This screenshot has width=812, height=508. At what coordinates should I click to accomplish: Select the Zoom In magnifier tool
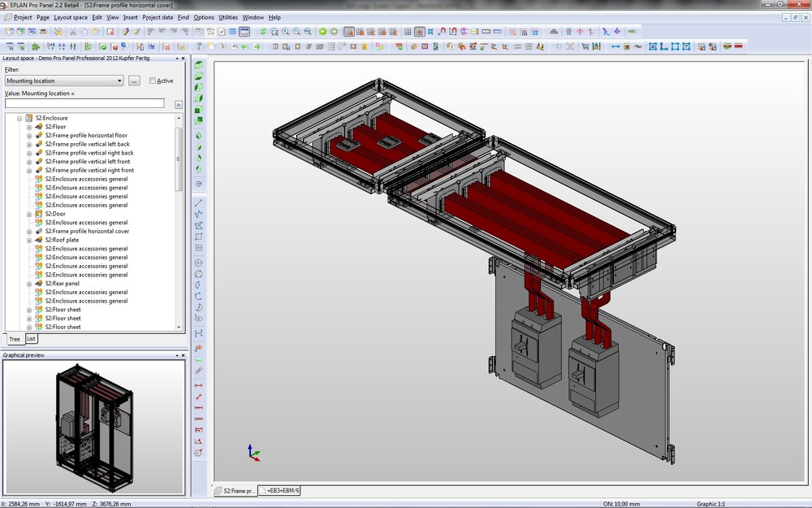point(285,31)
